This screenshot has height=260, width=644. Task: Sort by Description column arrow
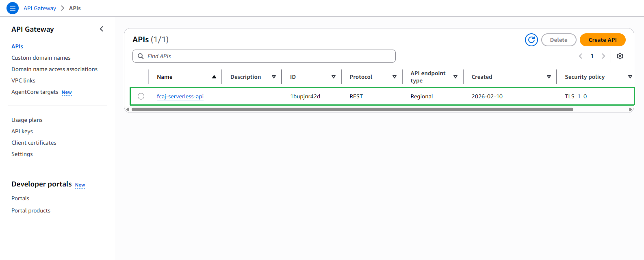coord(274,77)
